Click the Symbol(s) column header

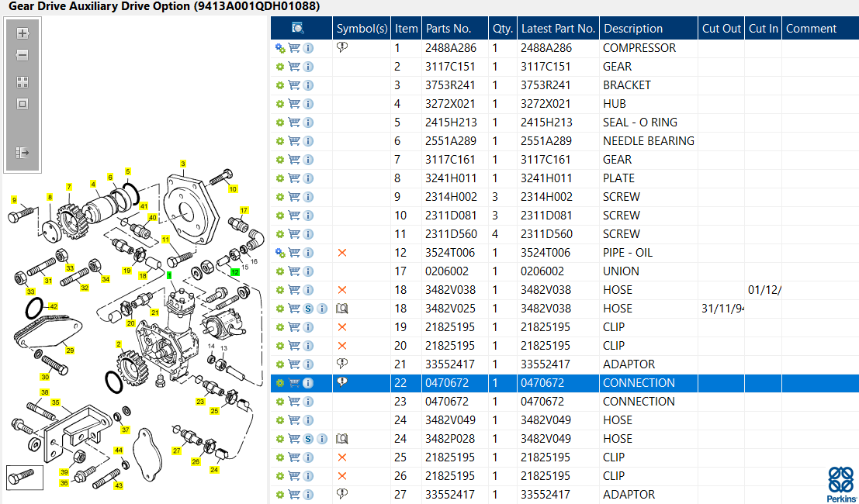pos(362,29)
